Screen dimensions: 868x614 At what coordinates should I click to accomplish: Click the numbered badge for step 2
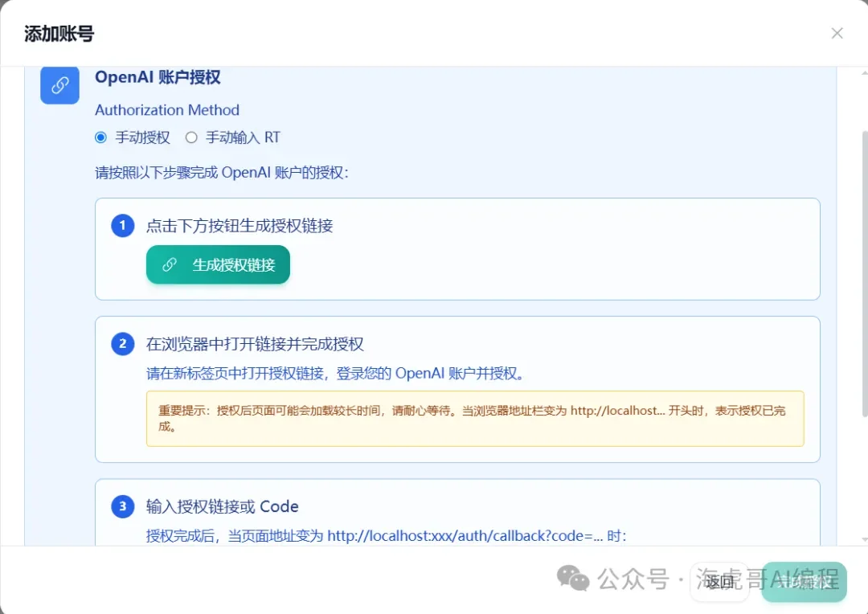(x=121, y=343)
